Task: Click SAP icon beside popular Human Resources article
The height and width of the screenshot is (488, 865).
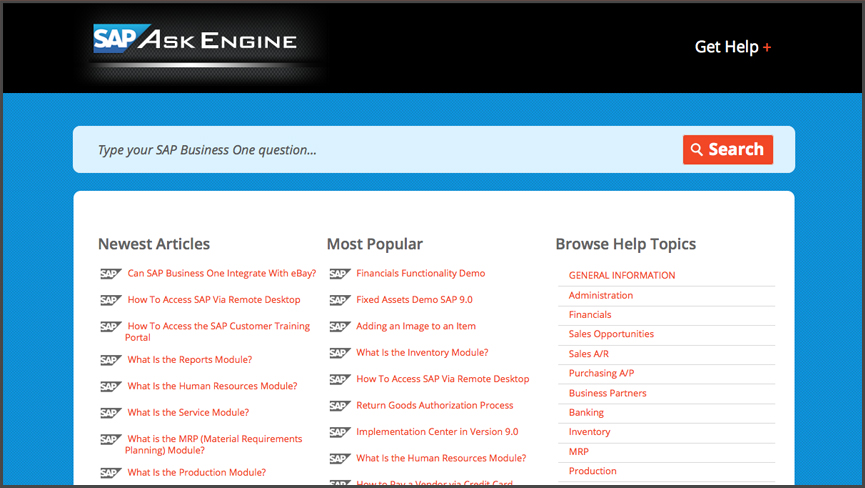Action: 340,459
